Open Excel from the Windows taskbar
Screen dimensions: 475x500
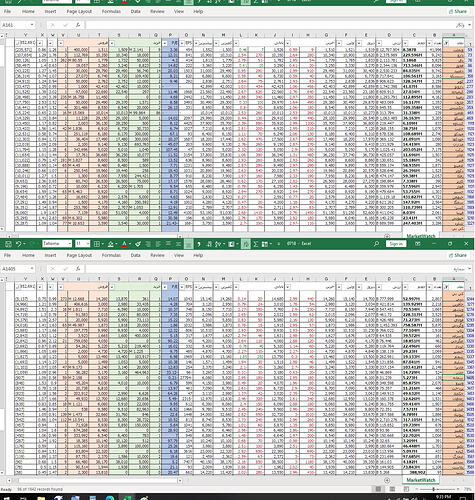coord(127,498)
